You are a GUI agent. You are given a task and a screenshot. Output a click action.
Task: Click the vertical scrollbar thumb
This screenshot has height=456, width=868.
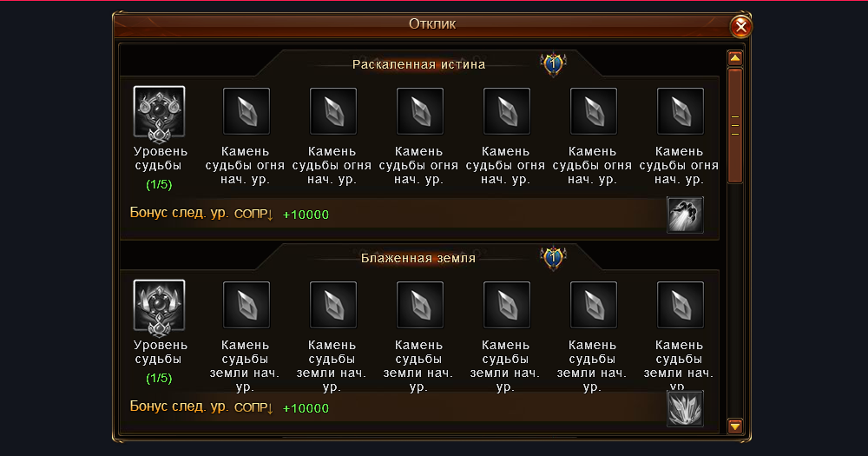coord(734,126)
